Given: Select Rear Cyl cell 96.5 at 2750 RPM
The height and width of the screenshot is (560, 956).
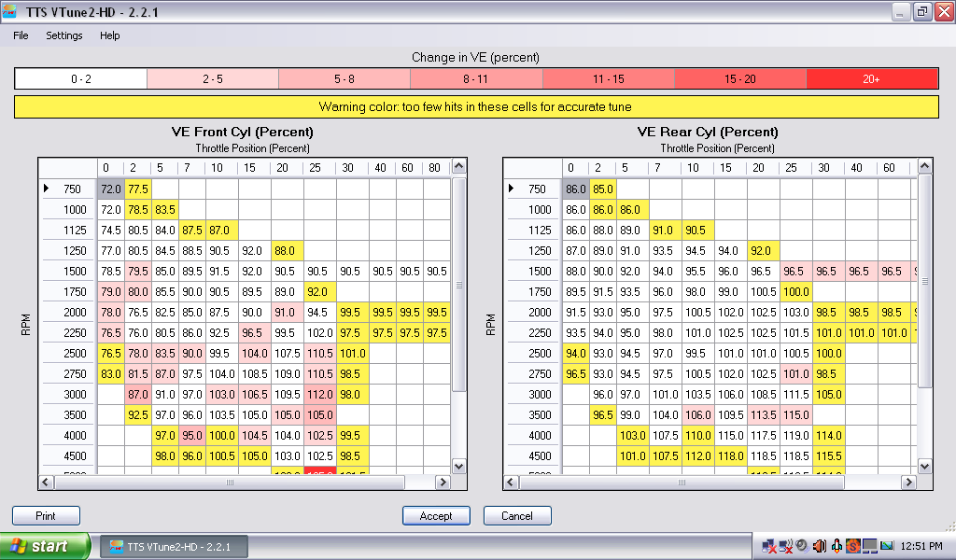Looking at the screenshot, I should [576, 373].
